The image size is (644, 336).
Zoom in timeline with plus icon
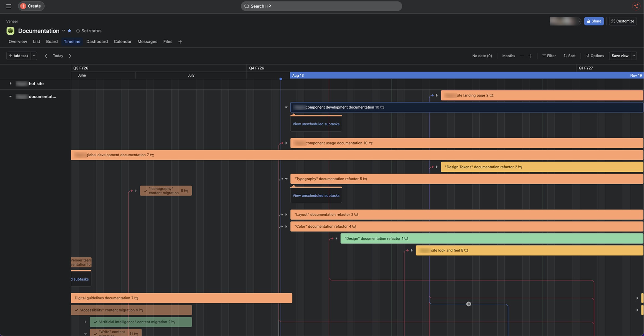point(530,56)
